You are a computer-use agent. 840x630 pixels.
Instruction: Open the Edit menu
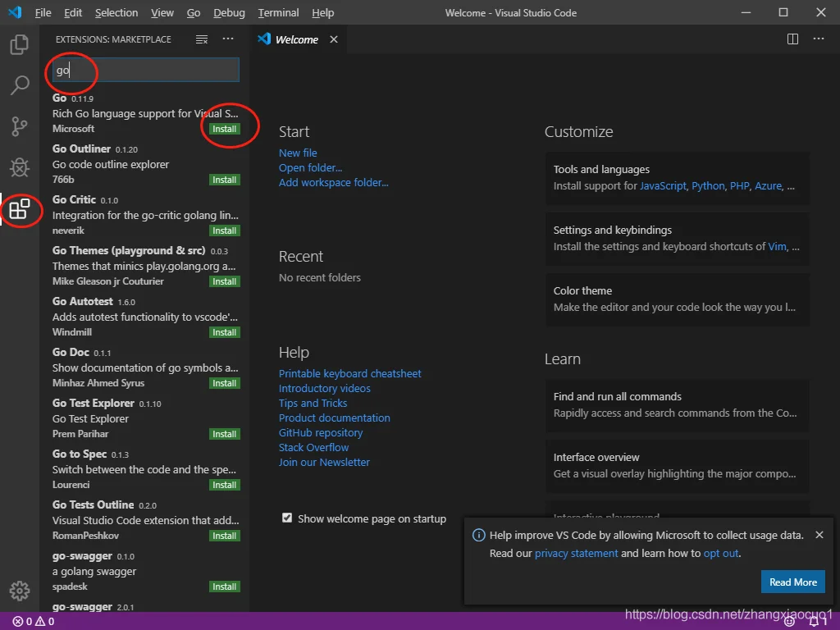click(x=73, y=12)
